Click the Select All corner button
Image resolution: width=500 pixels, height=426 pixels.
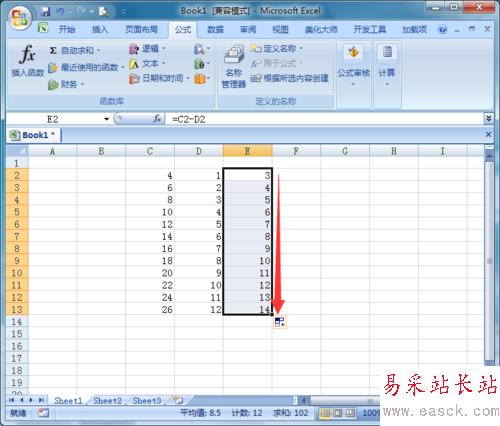coord(17,151)
